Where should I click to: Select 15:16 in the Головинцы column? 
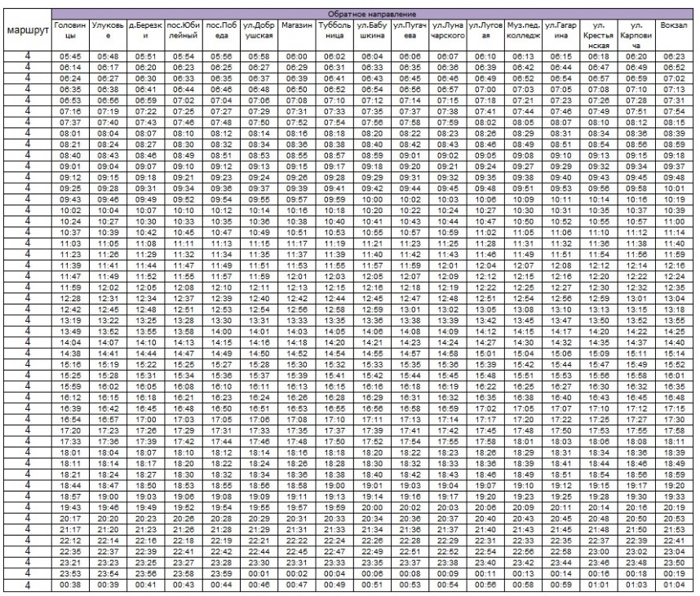pos(70,365)
